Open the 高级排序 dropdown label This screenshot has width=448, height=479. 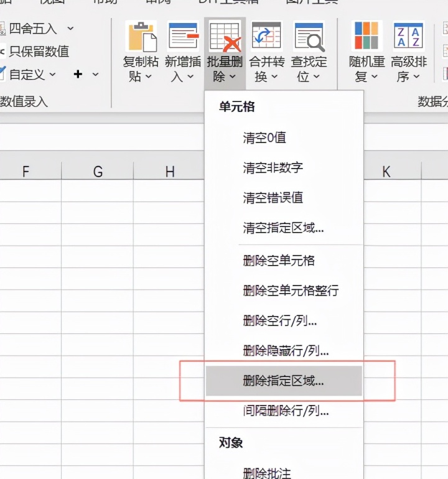409,69
